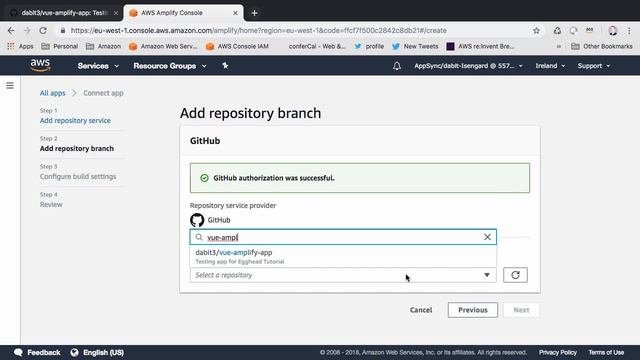The image size is (640, 360).
Task: Click the globe language icon in footer
Action: click(74, 352)
